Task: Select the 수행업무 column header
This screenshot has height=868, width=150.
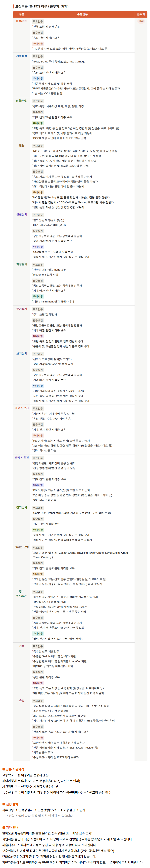Action: pos(82,14)
